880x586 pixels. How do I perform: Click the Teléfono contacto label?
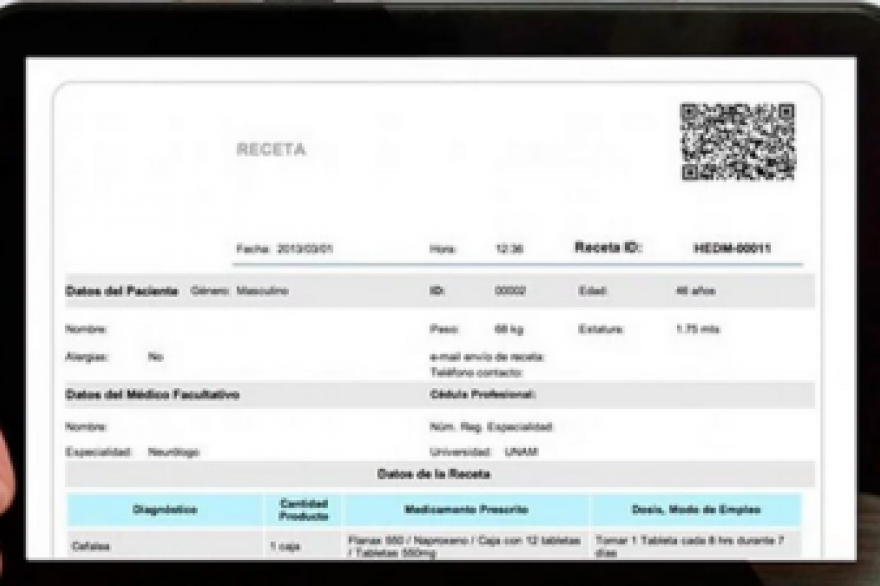point(476,372)
